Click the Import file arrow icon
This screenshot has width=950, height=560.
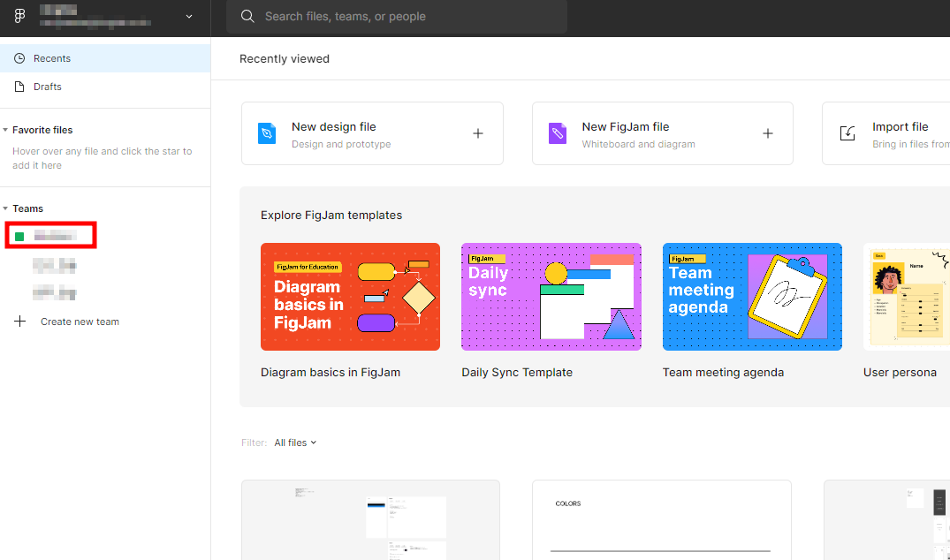[847, 133]
